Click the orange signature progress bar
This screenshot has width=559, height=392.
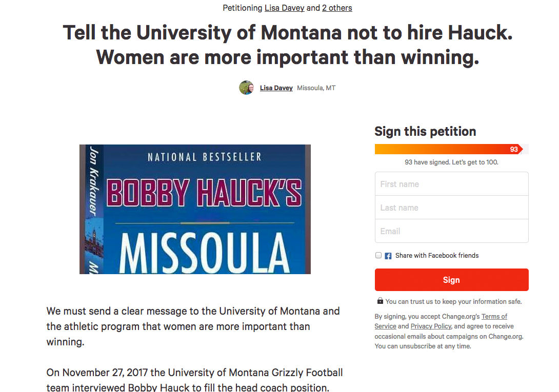[x=446, y=149]
